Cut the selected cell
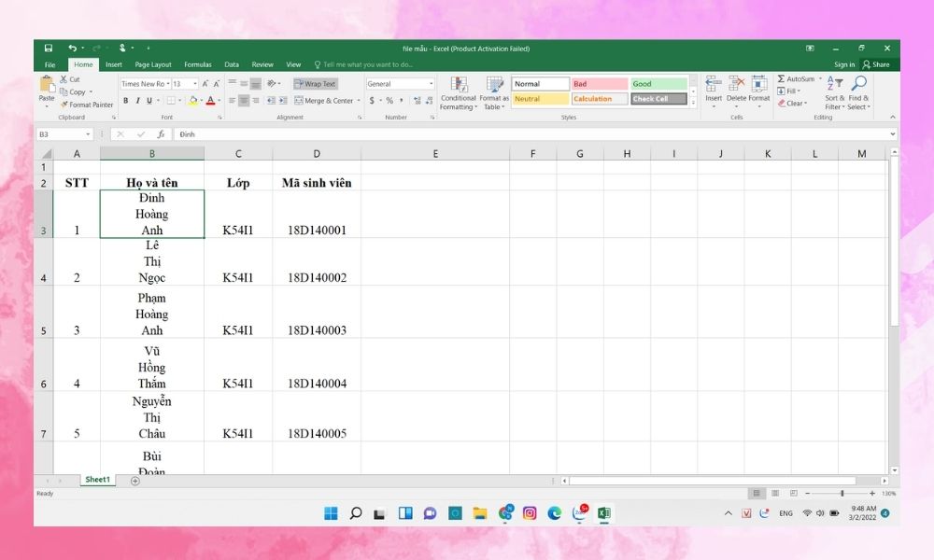 (x=70, y=79)
